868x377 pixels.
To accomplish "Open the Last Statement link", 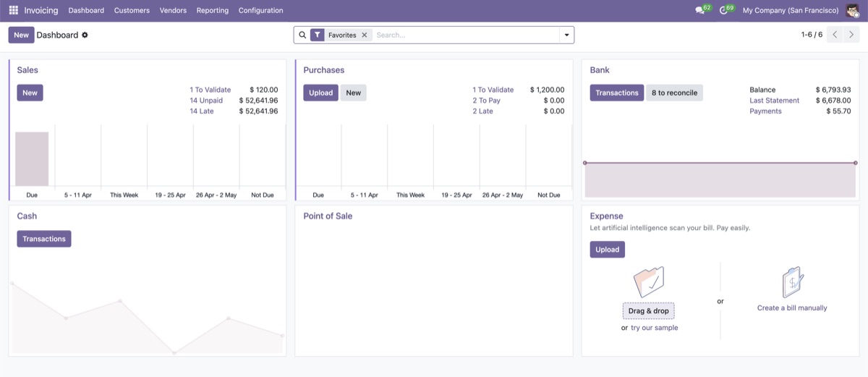I will pyautogui.click(x=775, y=101).
